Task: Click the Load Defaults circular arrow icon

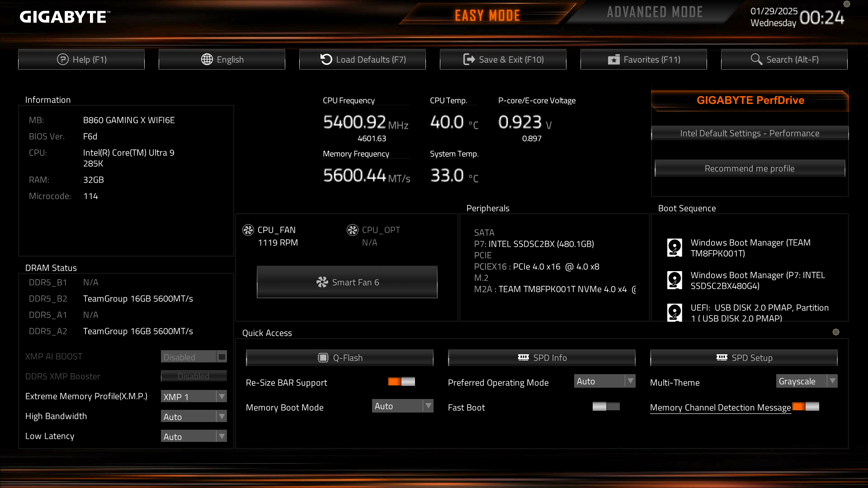Action: (x=326, y=59)
